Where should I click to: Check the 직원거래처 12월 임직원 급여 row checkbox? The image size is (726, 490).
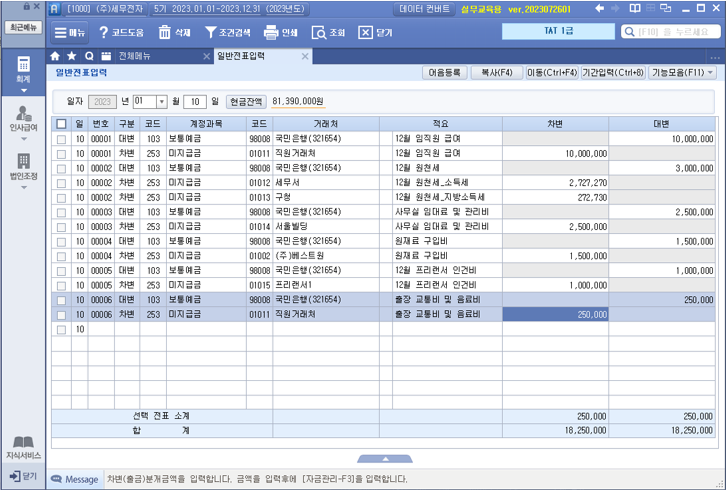[x=61, y=154]
